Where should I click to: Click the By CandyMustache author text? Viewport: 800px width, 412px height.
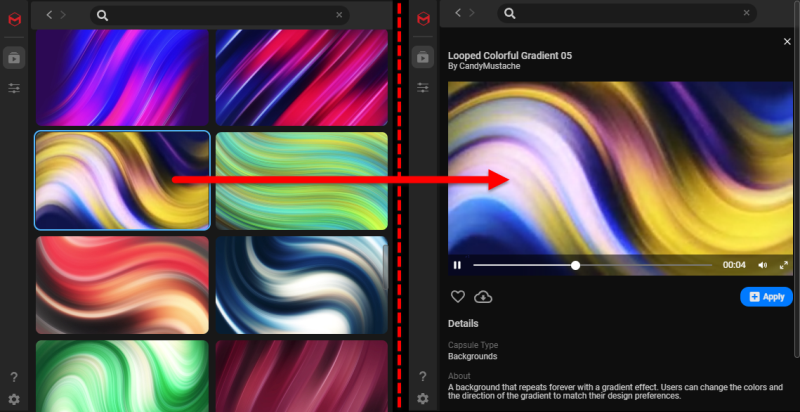pyautogui.click(x=484, y=66)
